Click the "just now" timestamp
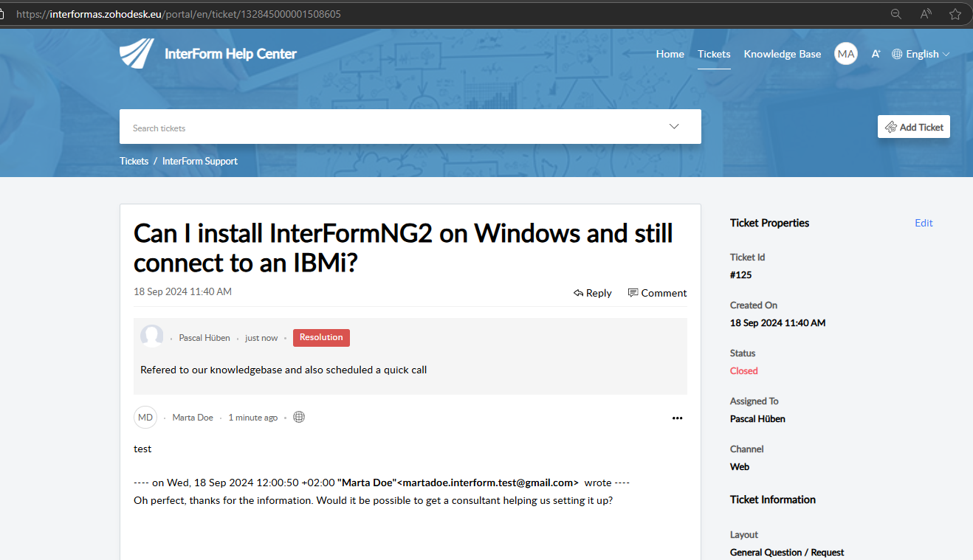Screen dimensions: 973x560 [x=261, y=338]
